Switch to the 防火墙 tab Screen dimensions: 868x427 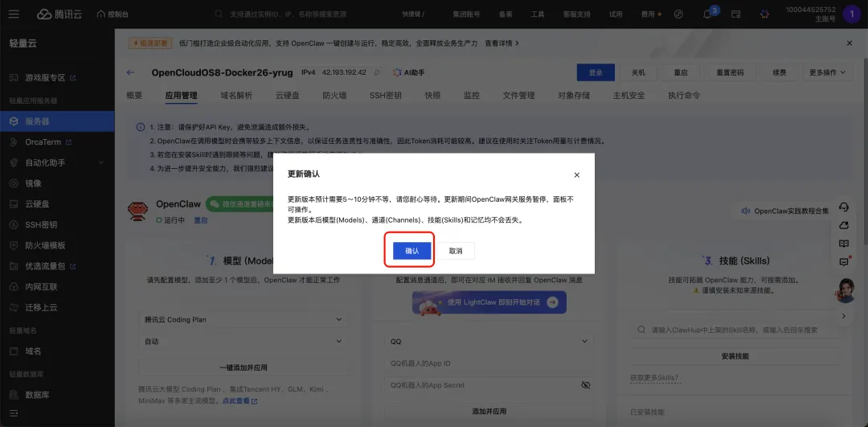pyautogui.click(x=334, y=95)
